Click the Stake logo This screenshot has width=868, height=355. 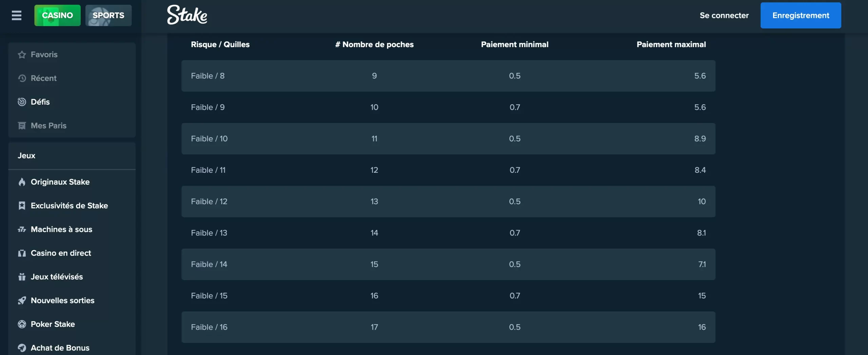(x=187, y=15)
